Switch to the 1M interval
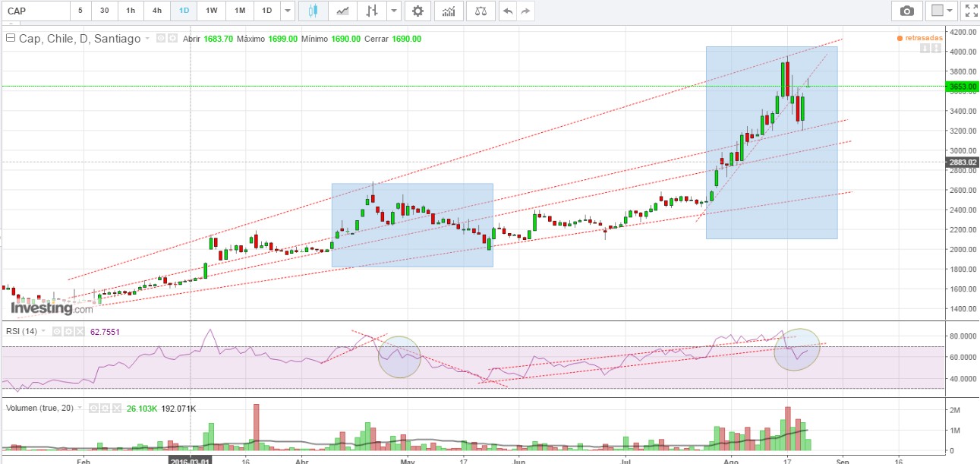980x464 pixels. pyautogui.click(x=240, y=11)
